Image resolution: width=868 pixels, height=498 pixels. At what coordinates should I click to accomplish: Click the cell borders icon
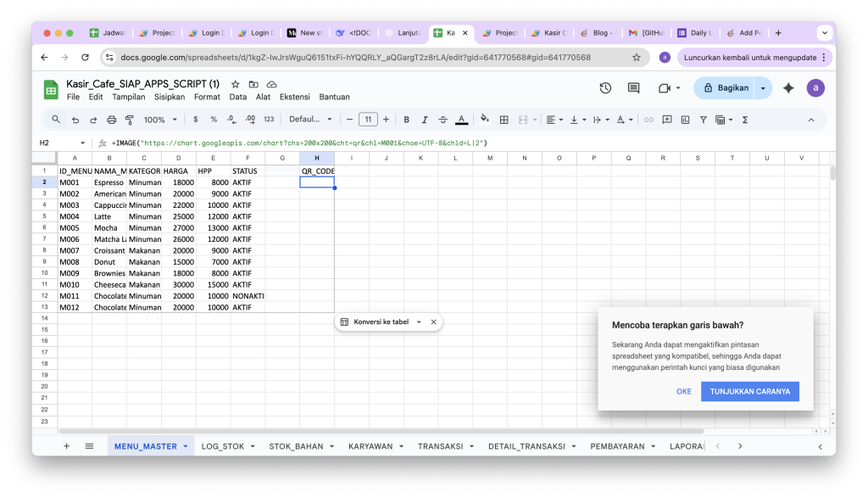(504, 120)
